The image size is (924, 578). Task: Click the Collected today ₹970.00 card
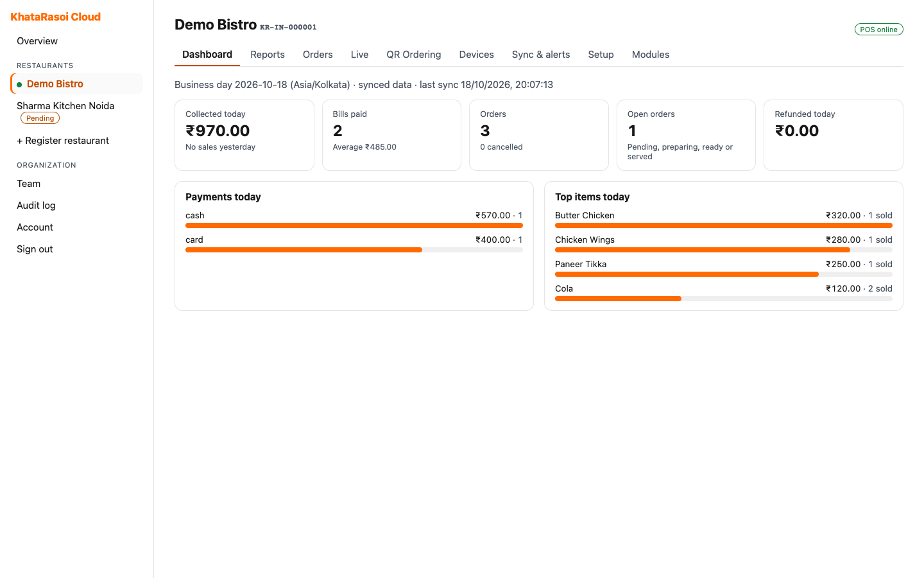tap(244, 135)
